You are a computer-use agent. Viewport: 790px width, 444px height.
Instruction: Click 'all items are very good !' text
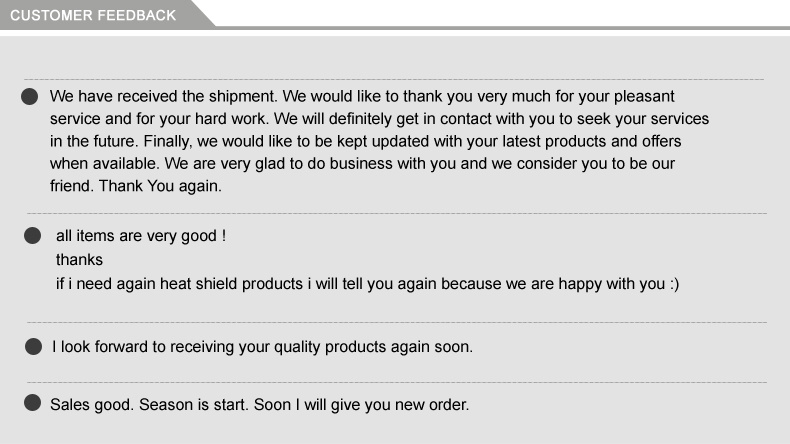141,236
